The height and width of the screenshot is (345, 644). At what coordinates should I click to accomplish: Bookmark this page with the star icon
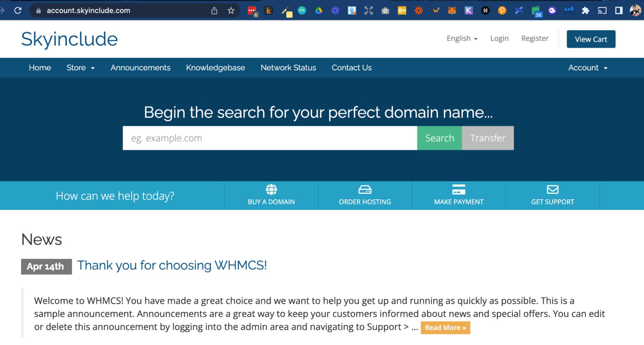coord(231,11)
